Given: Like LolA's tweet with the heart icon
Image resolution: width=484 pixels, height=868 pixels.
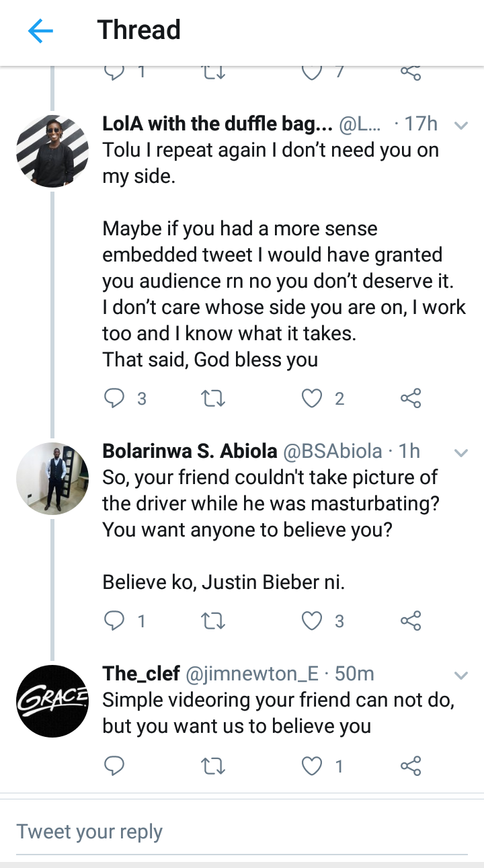Looking at the screenshot, I should (x=312, y=399).
